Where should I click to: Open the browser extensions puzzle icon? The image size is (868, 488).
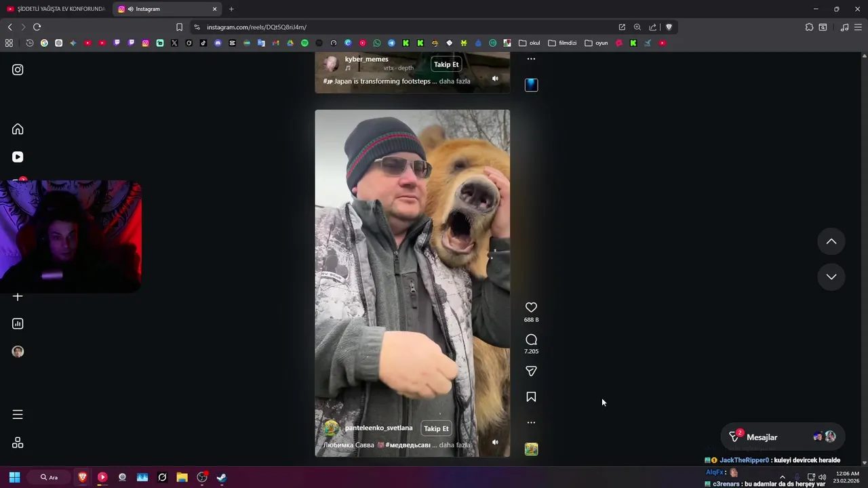pos(809,27)
